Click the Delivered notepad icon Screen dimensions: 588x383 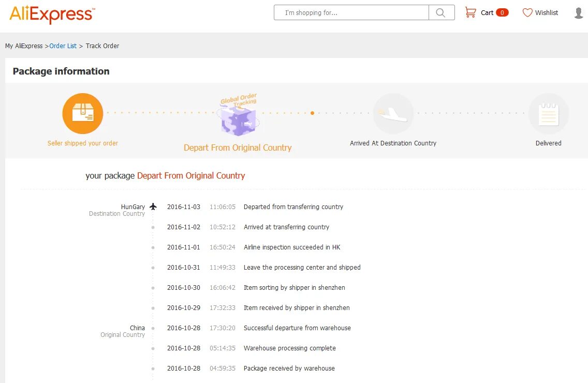coord(548,113)
